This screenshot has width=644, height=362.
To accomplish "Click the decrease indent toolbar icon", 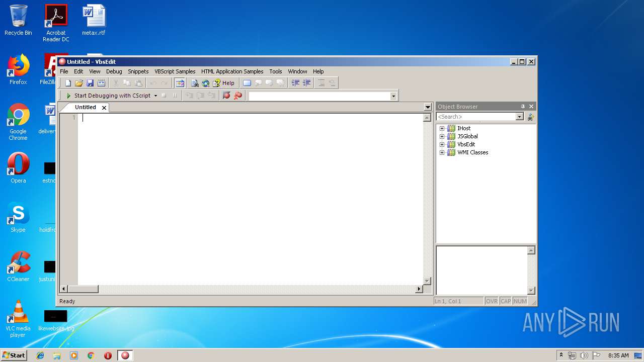I will (296, 83).
